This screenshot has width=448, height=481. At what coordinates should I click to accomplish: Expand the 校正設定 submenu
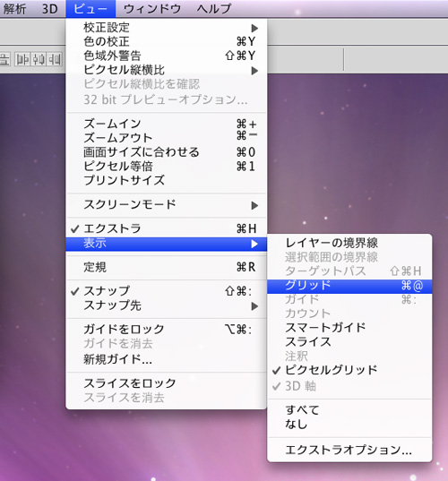tap(166, 28)
